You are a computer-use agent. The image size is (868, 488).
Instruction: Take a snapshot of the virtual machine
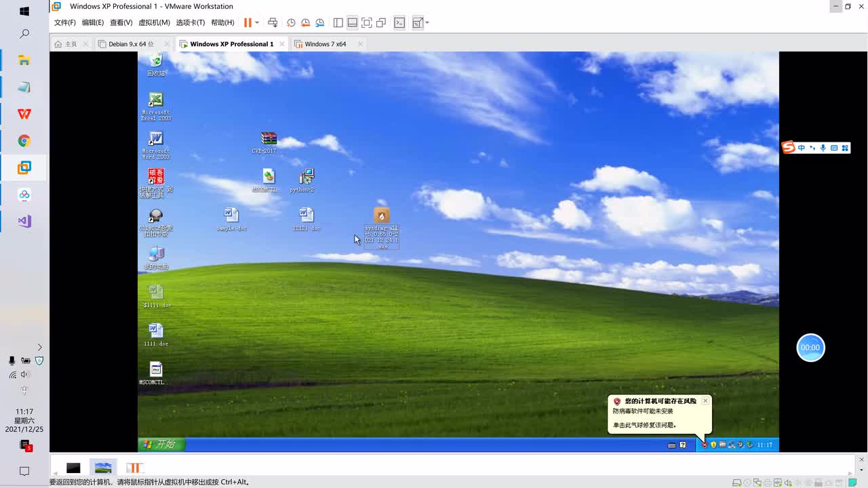point(291,22)
